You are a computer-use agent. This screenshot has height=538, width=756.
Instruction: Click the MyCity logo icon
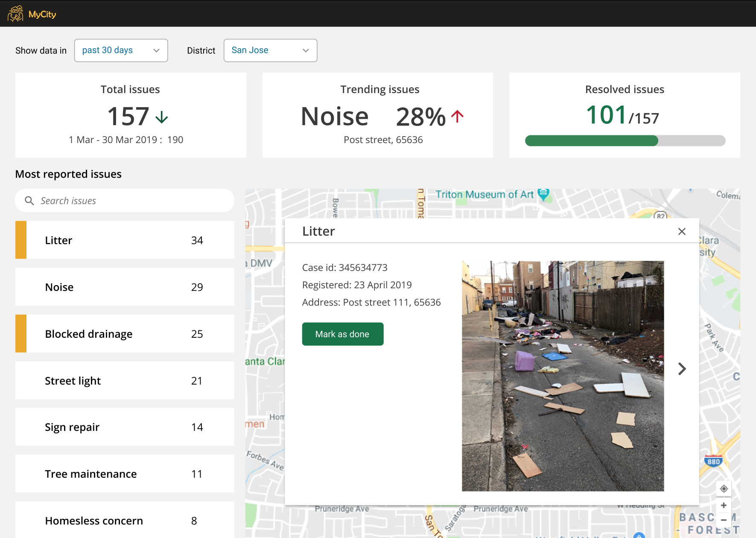(15, 14)
